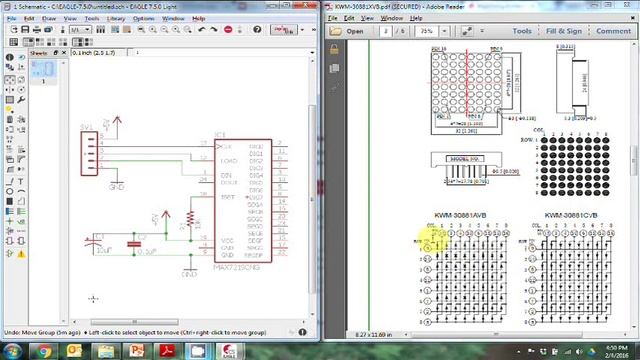Image resolution: width=640 pixels, height=360 pixels.
Task: Click EAGLE horizontal scrollbar thumb
Action: pos(134,322)
